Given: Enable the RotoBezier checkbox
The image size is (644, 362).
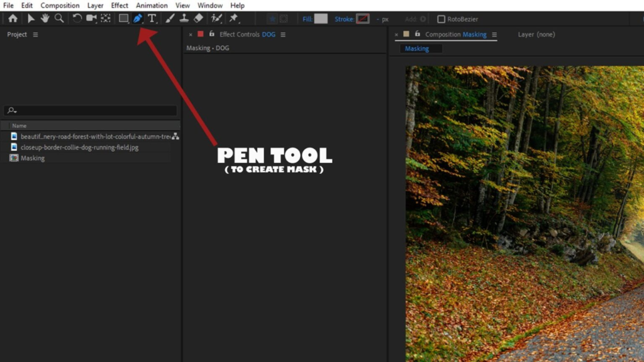Looking at the screenshot, I should pyautogui.click(x=441, y=19).
